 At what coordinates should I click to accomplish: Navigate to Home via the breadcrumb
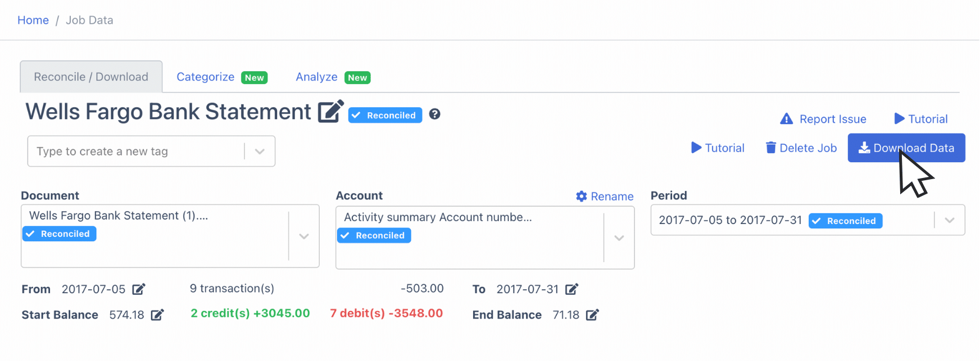33,20
